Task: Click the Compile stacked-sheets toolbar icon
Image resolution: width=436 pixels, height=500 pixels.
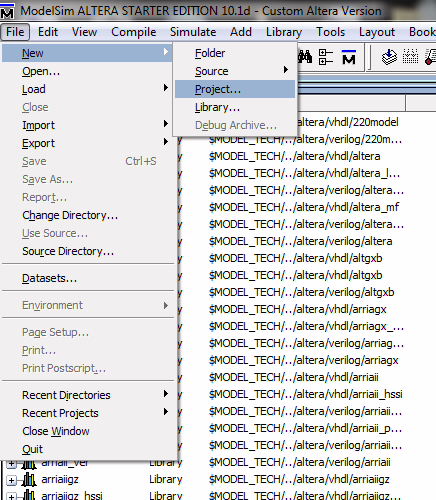Action: pos(389,57)
